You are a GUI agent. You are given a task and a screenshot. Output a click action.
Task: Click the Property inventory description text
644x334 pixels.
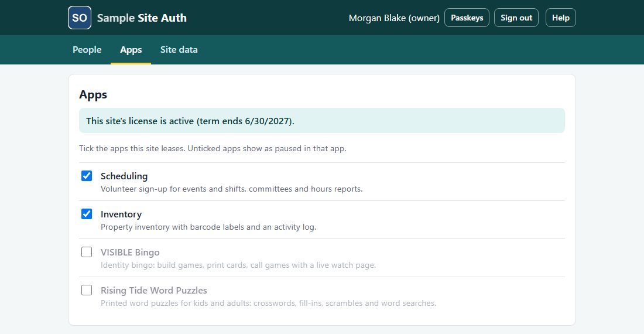[x=208, y=227]
